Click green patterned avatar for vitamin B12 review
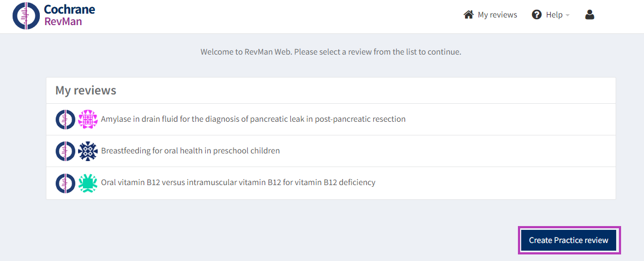Image resolution: width=644 pixels, height=261 pixels. [x=87, y=182]
